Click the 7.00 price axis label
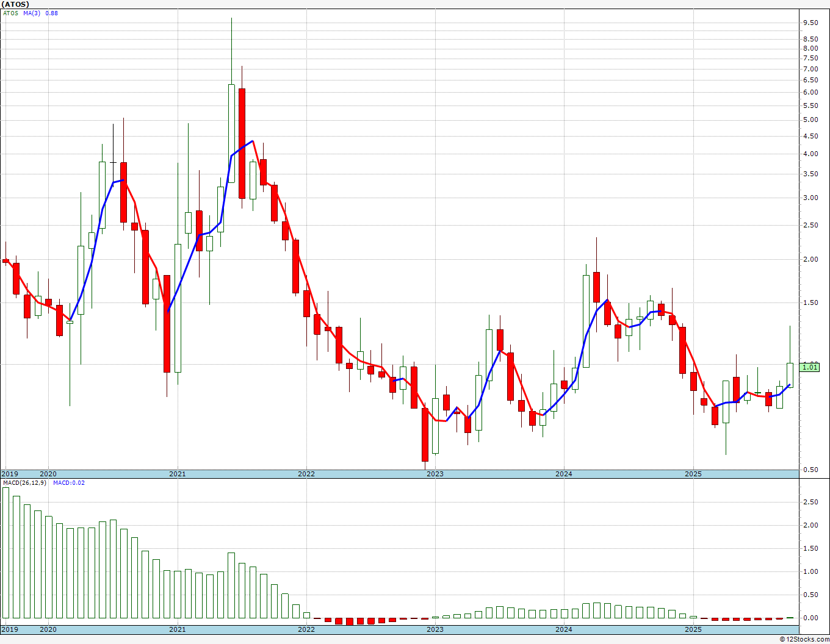Viewport: 830px width, 644px height. (x=810, y=69)
